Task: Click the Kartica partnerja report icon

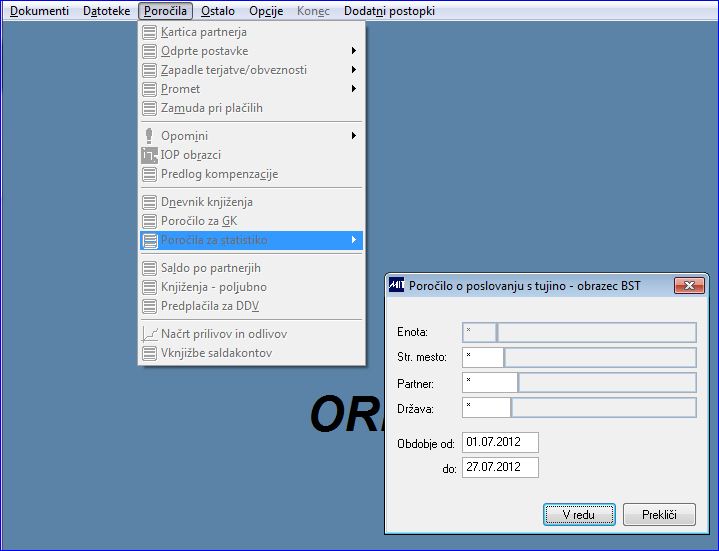Action: (x=149, y=32)
